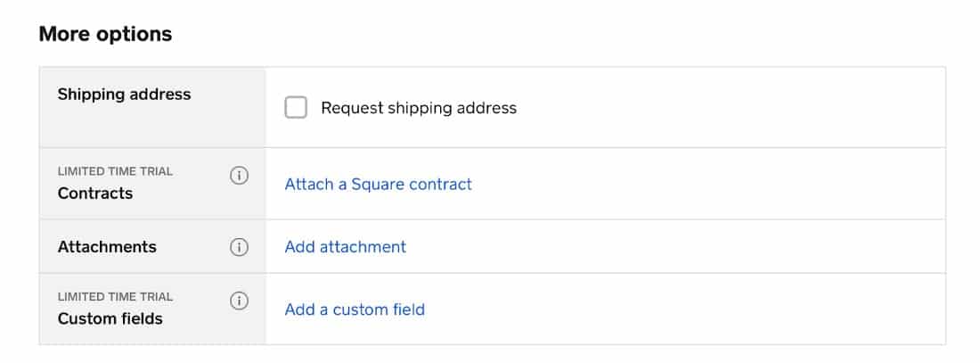Click the More options heading

(x=105, y=34)
